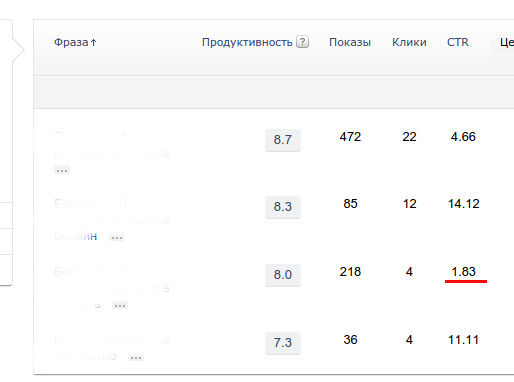The height and width of the screenshot is (382, 514).
Task: Open the phrase link in the 7.3 row
Action: [x=112, y=348]
